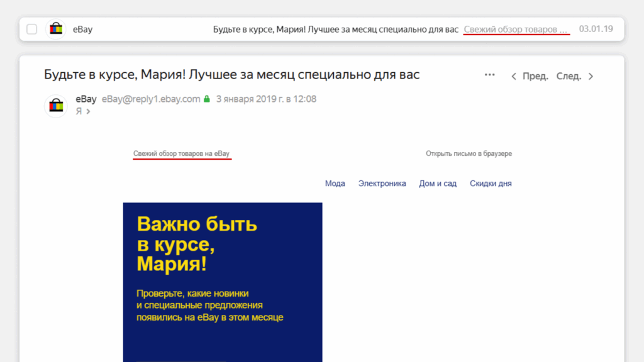
Task: Click the date 03.01.19 in the list row
Action: click(596, 29)
